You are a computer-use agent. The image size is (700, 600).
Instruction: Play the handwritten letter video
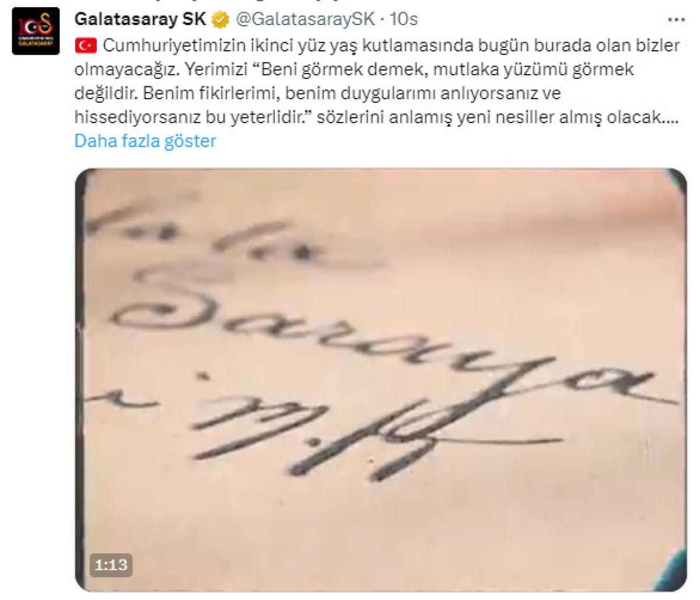point(381,379)
